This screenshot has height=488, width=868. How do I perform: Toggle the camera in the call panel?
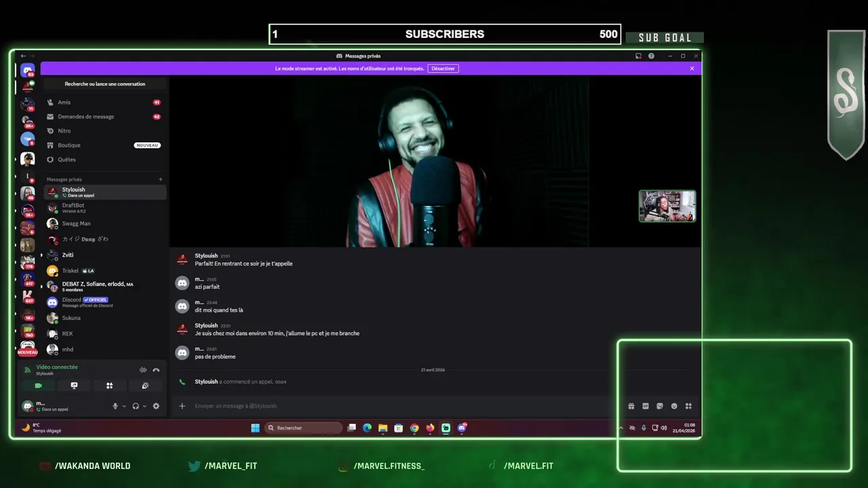click(x=38, y=386)
